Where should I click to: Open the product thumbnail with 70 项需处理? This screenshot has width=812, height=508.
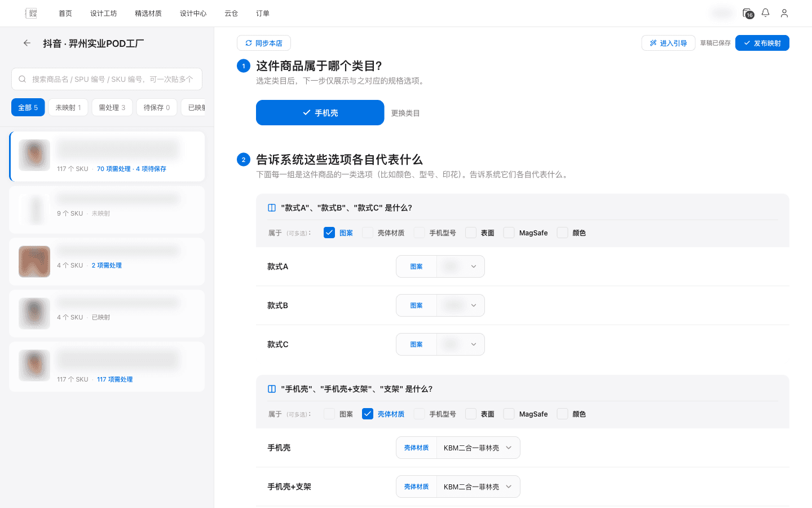tap(34, 155)
